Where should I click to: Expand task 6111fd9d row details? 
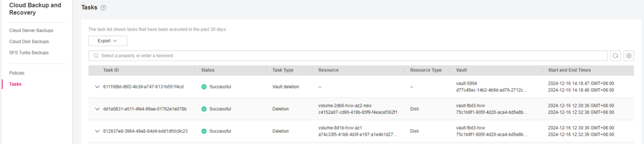click(97, 87)
